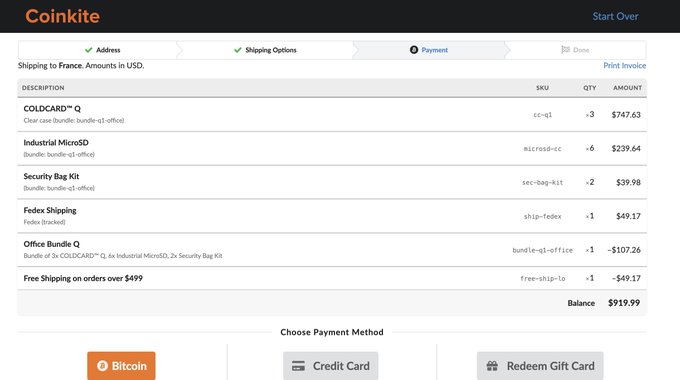Click the 'Shipping to France. Amounts in USD.' text
The height and width of the screenshot is (380, 680).
[x=81, y=66]
